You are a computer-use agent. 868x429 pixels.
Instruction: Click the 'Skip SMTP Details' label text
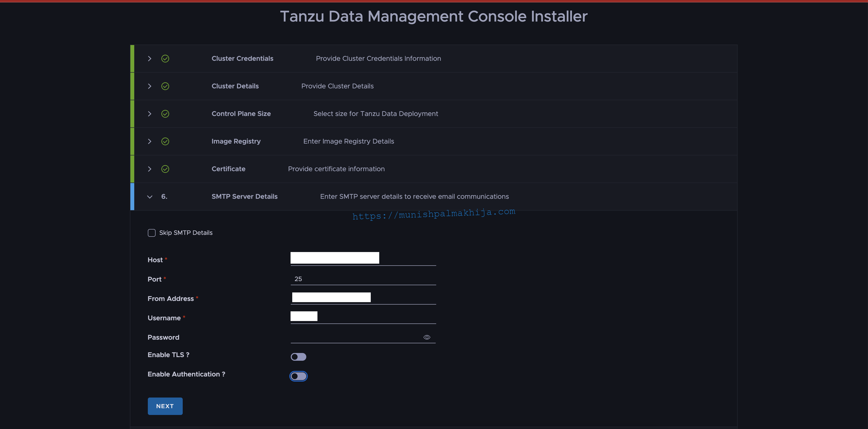coord(186,233)
